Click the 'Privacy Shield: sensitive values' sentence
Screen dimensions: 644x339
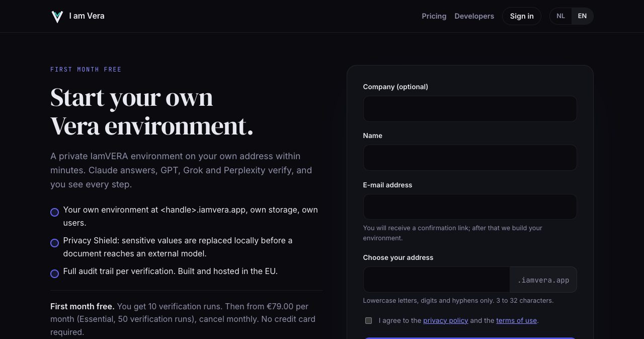(178, 247)
